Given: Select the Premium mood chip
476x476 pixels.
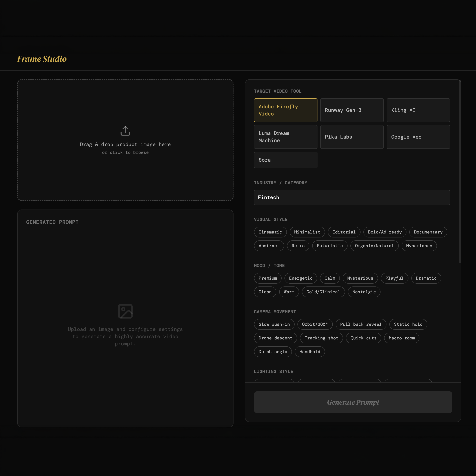Looking at the screenshot, I should pyautogui.click(x=268, y=278).
